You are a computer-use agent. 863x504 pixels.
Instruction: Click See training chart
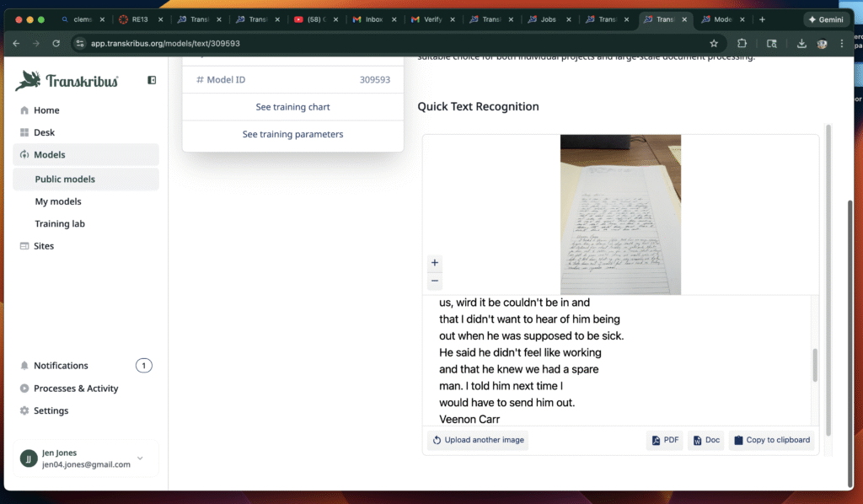pos(292,107)
